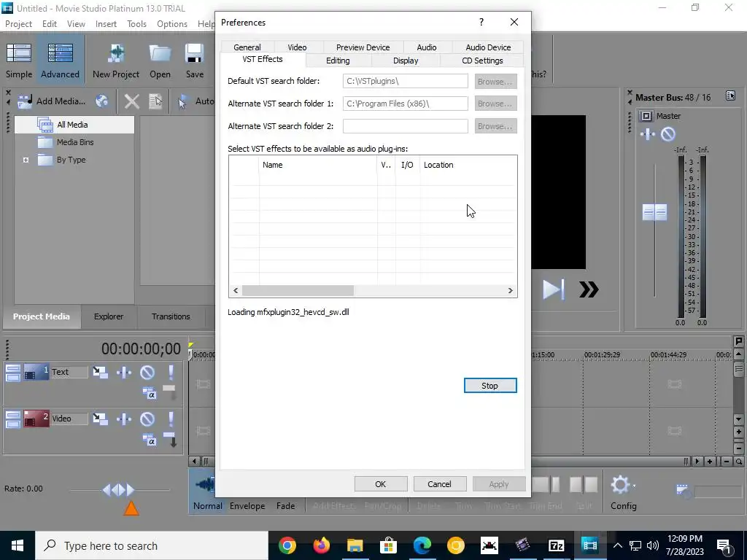
Task: Click the VST list horizontal scrollbar thumb
Action: coord(298,290)
